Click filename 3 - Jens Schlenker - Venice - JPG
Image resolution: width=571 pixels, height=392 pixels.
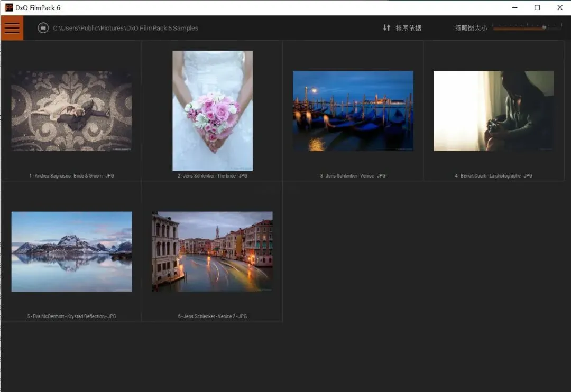coord(353,176)
